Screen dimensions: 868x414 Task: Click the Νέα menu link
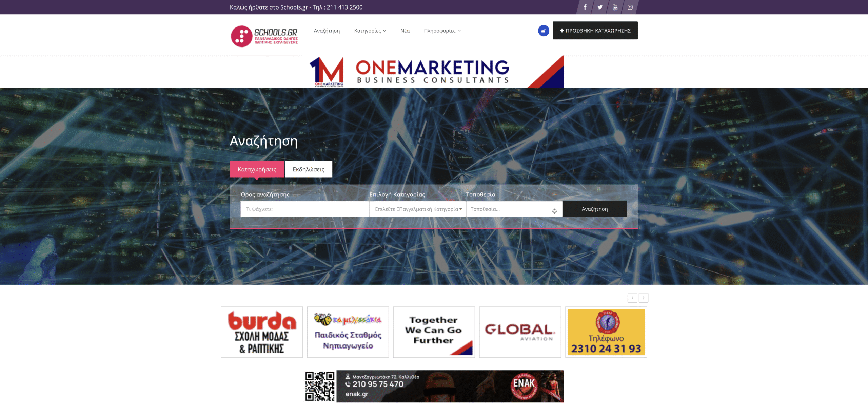[x=405, y=31]
